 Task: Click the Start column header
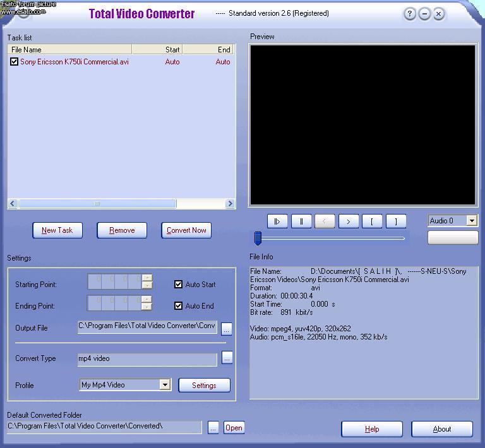[157, 49]
